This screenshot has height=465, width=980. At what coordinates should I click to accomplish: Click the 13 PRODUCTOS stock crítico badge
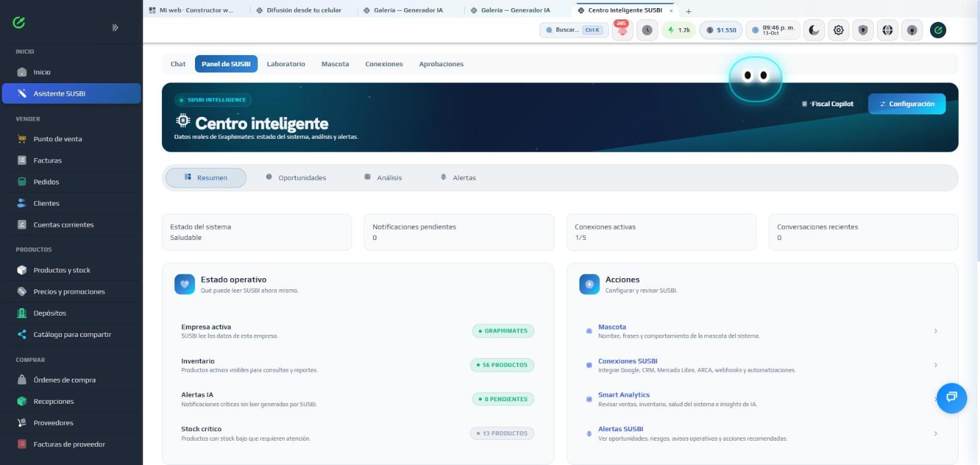pos(502,433)
